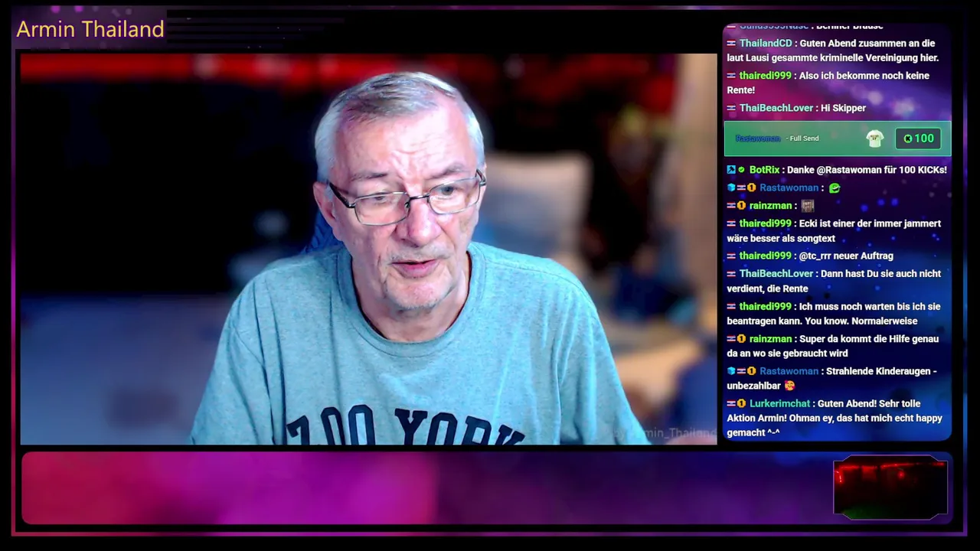Screen dimensions: 980x551
Task: Click the text 'Guten Abend zusammen an die'
Action: coord(867,44)
